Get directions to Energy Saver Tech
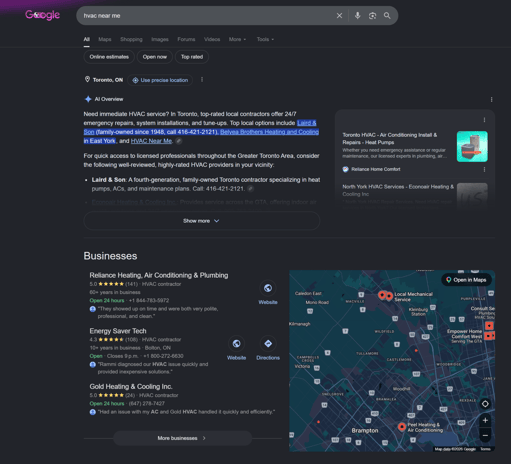 tap(268, 344)
